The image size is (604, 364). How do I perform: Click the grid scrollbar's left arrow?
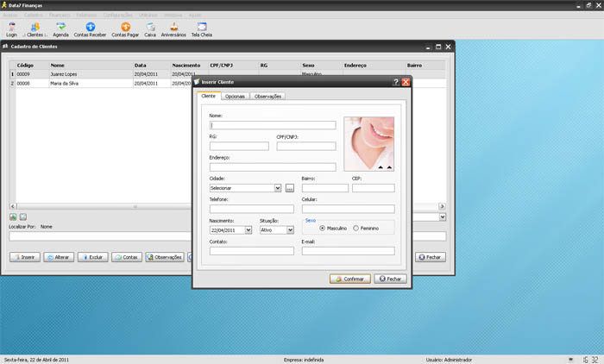click(13, 206)
